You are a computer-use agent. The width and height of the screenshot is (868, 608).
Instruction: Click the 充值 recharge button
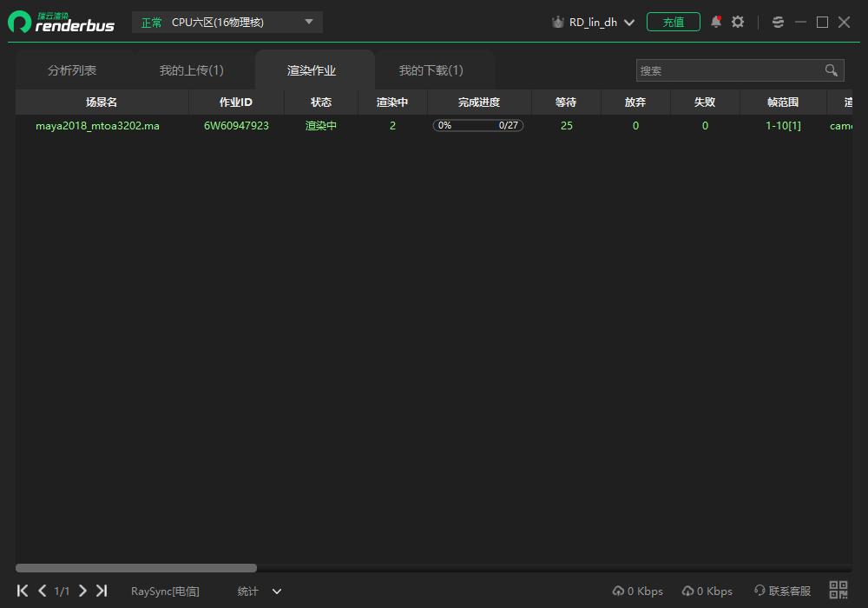(674, 22)
